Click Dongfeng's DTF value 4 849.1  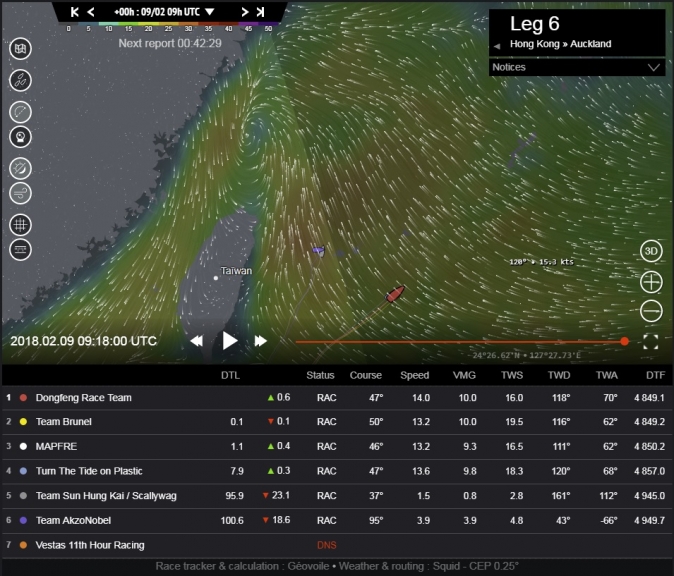tap(649, 398)
